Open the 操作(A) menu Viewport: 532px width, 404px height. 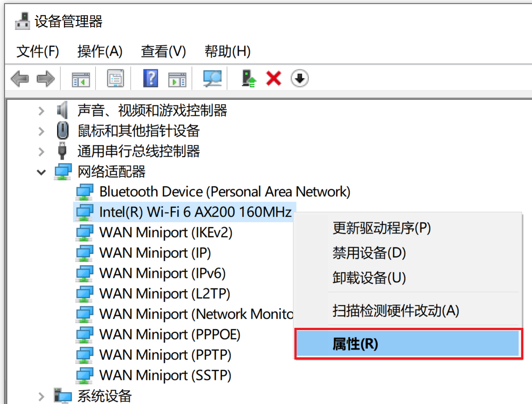(x=100, y=51)
